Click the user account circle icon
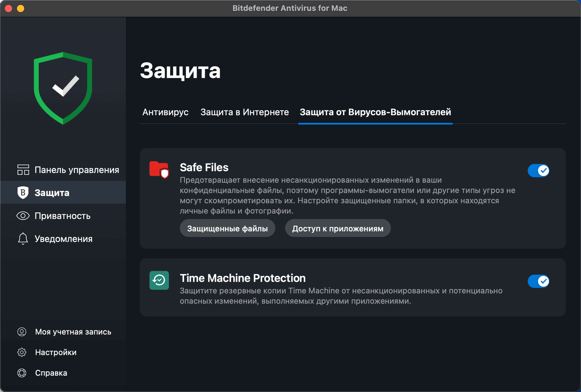 [x=22, y=332]
